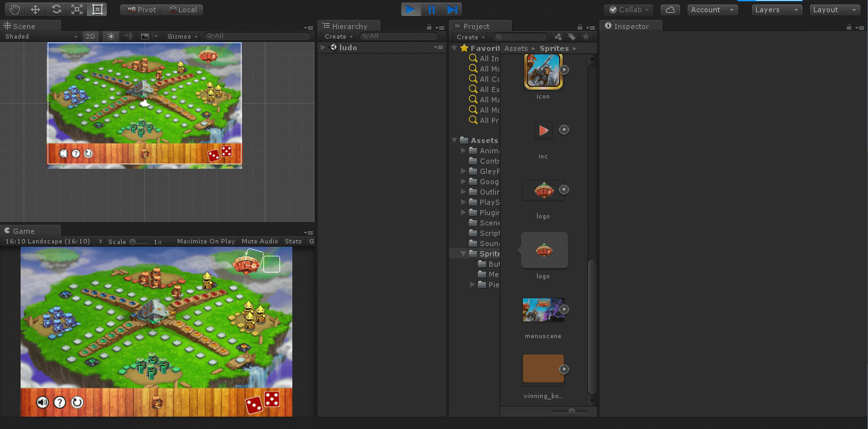Viewport: 868px width, 429px height.
Task: Toggle Mute Audio in Game view
Action: (259, 242)
